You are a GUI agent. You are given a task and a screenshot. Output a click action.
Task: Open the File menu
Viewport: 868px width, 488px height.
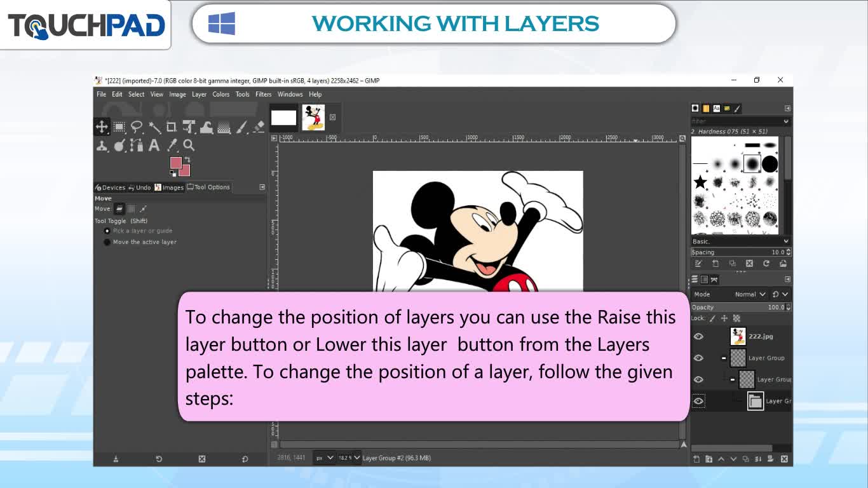click(101, 94)
